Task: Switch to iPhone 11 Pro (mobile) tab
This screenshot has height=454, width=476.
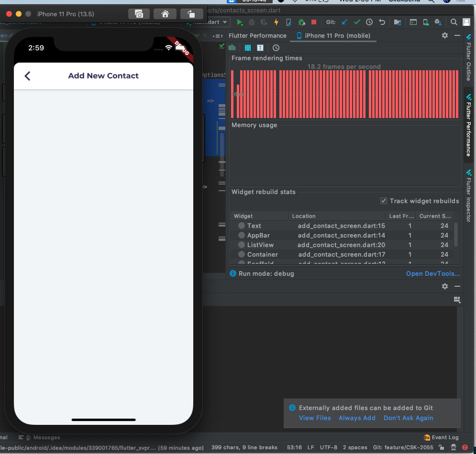Action: point(333,35)
